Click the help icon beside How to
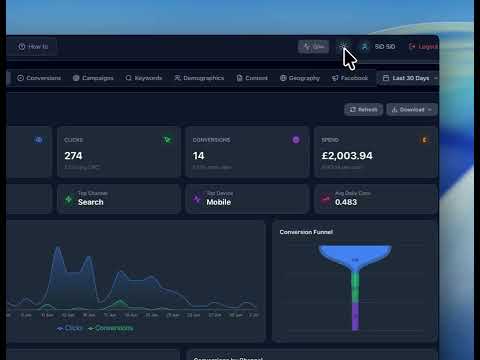The image size is (480, 360). (x=22, y=47)
